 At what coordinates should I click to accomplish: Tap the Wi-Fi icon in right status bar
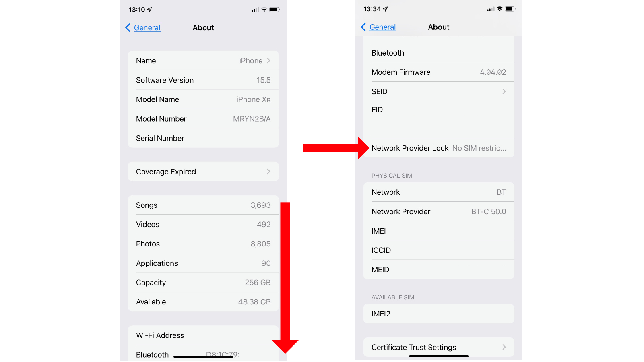click(x=500, y=9)
